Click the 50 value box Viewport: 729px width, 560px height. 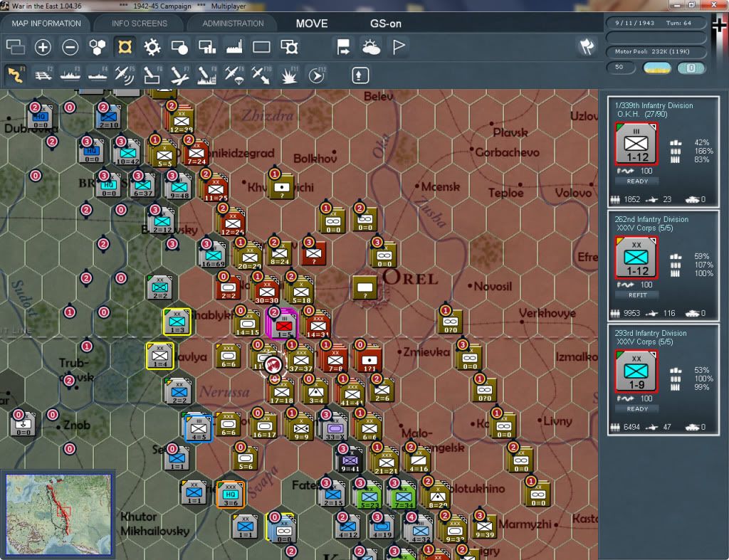point(621,68)
